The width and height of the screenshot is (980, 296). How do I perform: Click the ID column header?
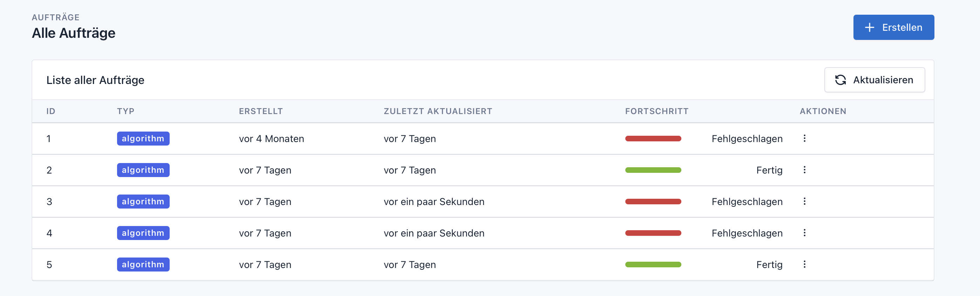click(x=50, y=111)
